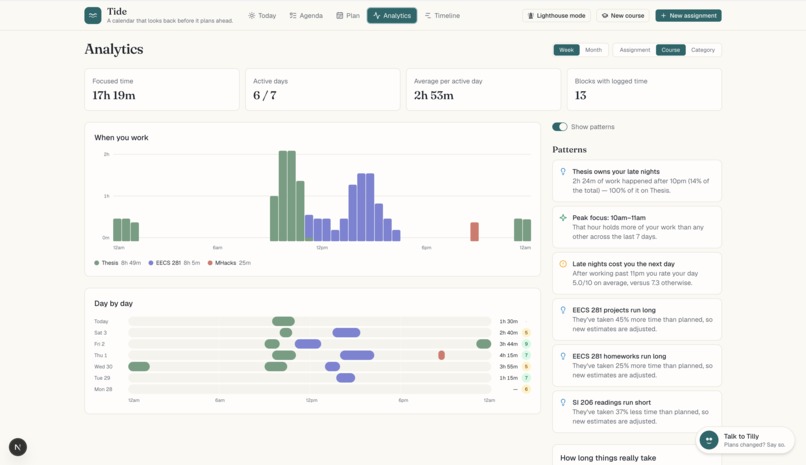Click the list icon beside Agenda
This screenshot has height=465, width=806.
click(x=292, y=15)
